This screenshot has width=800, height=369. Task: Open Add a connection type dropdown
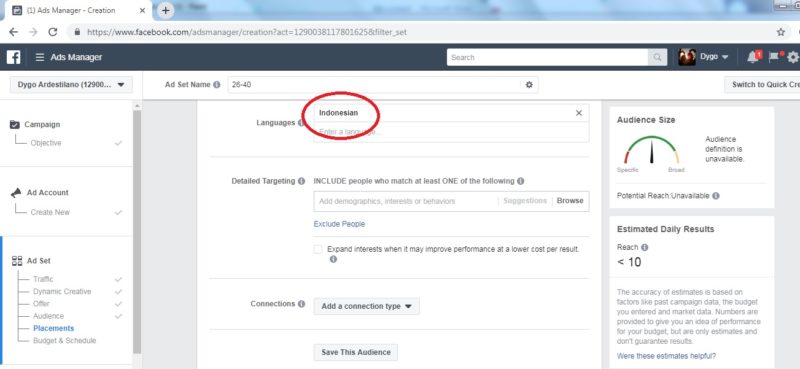click(x=366, y=306)
